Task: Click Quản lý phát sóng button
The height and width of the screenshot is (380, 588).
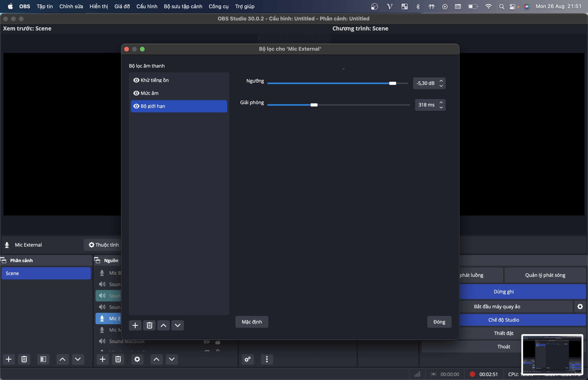Action: [x=545, y=275]
